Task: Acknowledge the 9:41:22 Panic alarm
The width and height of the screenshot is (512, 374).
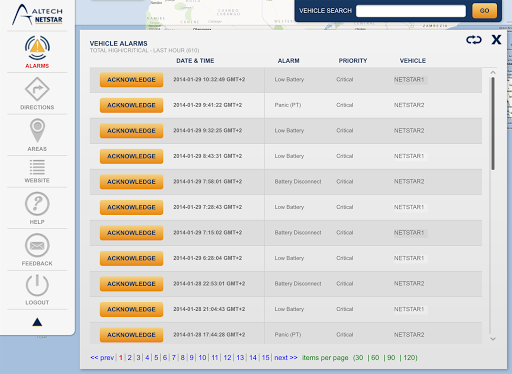Action: pos(131,105)
